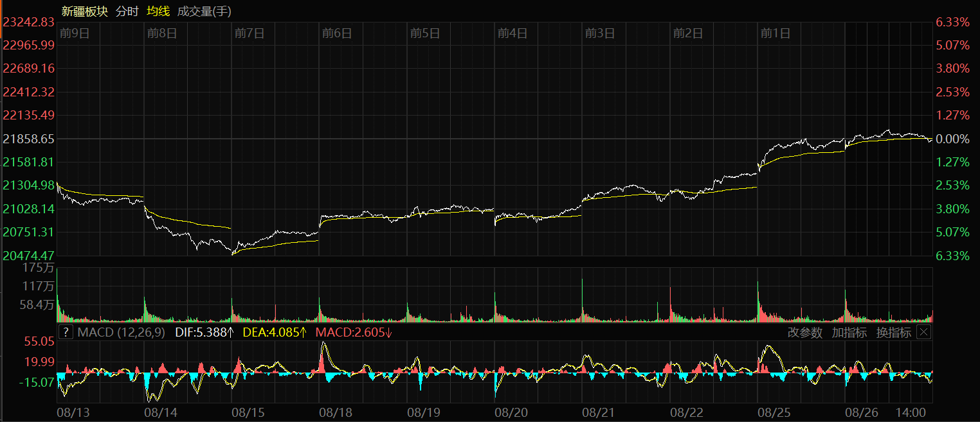Click the 08/13 date on the time axis

point(72,412)
